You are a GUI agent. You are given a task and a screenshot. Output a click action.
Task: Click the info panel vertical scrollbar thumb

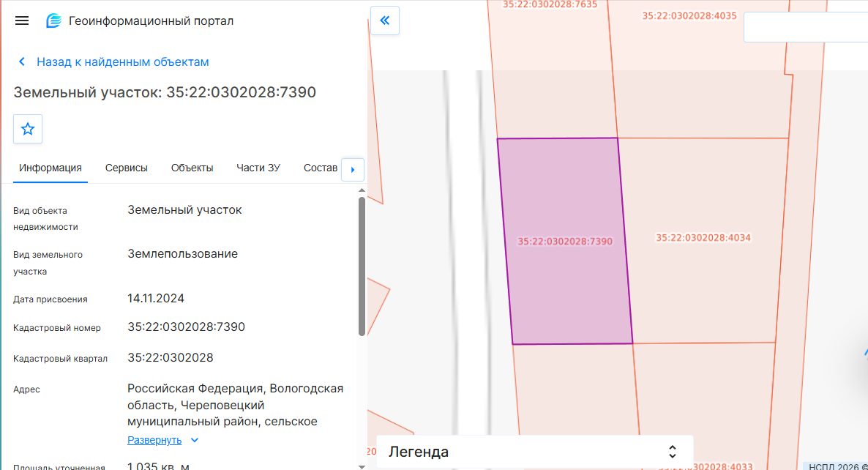click(x=362, y=266)
